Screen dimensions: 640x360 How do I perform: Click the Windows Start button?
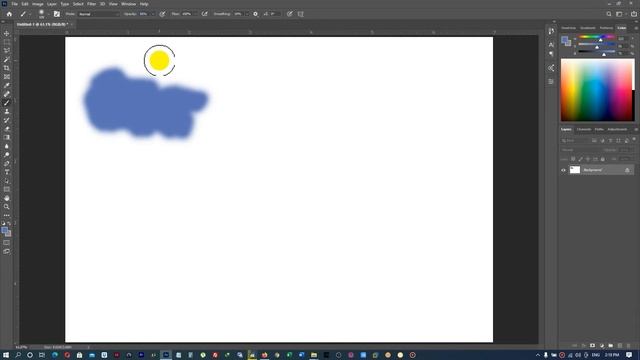pyautogui.click(x=6, y=355)
